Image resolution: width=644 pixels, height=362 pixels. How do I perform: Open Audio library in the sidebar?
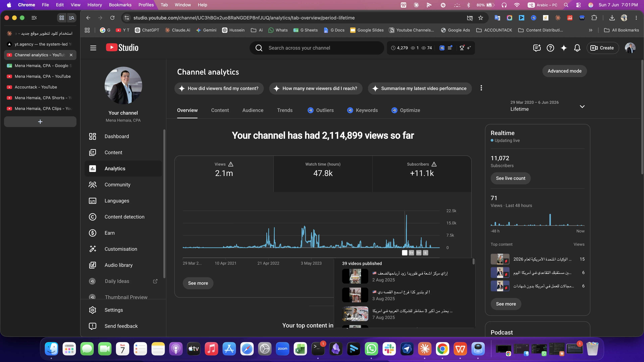[123, 265]
